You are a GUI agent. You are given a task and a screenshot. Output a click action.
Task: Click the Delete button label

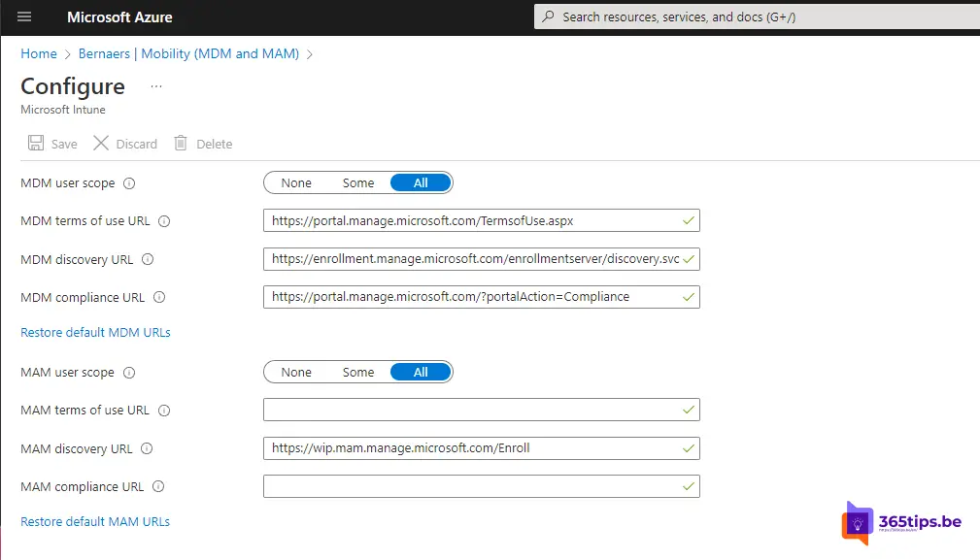[x=215, y=145]
